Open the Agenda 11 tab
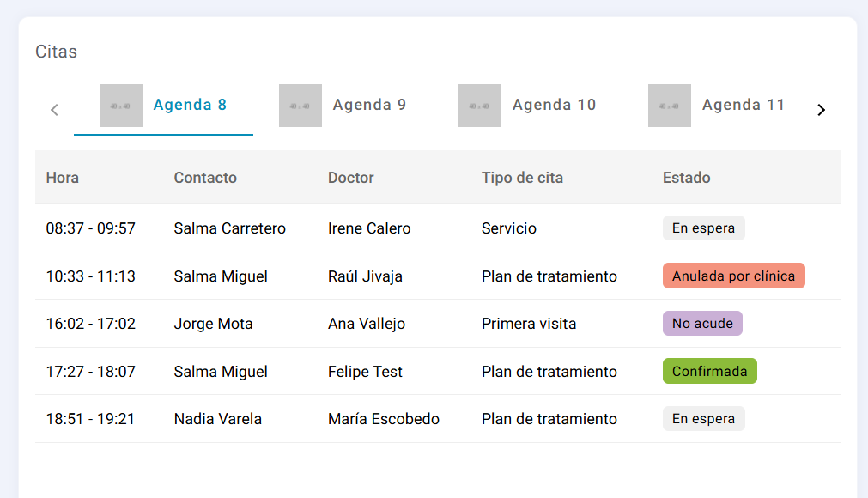This screenshot has width=868, height=498. (x=717, y=106)
